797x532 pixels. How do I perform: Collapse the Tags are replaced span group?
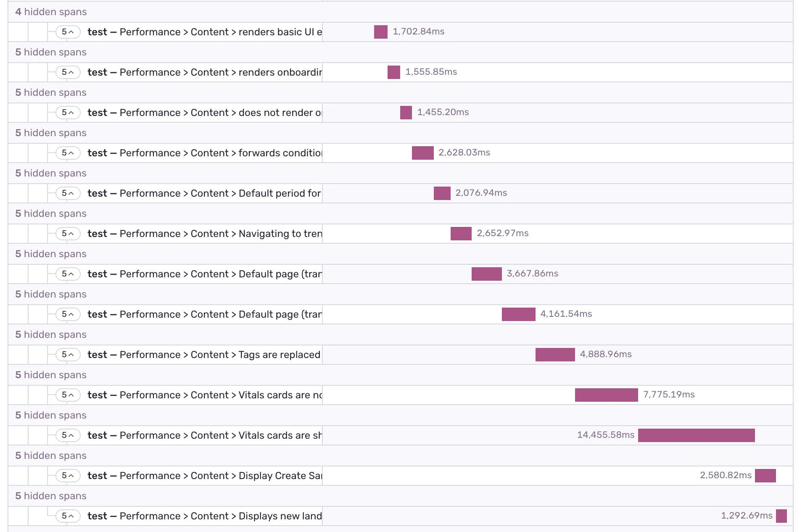(x=67, y=355)
